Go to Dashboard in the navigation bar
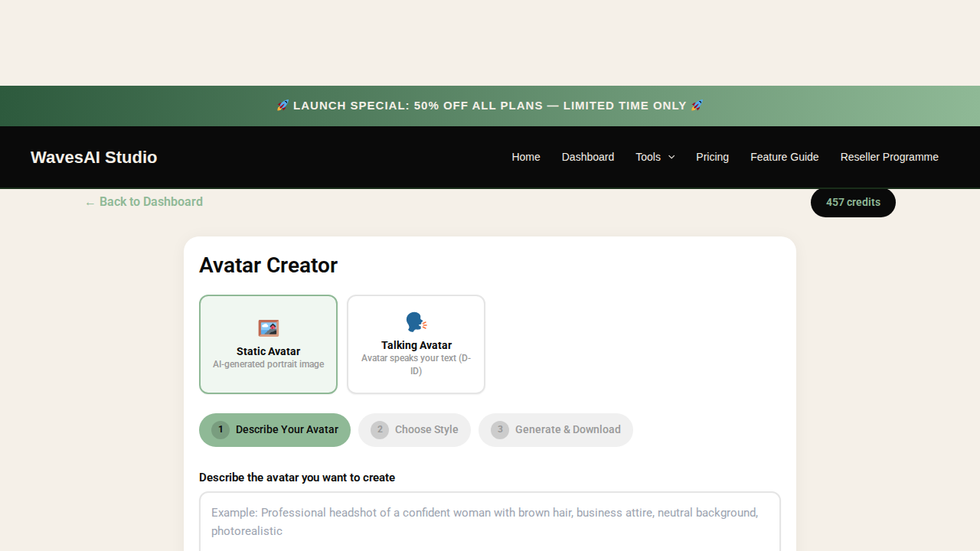The height and width of the screenshot is (551, 980). click(x=588, y=157)
